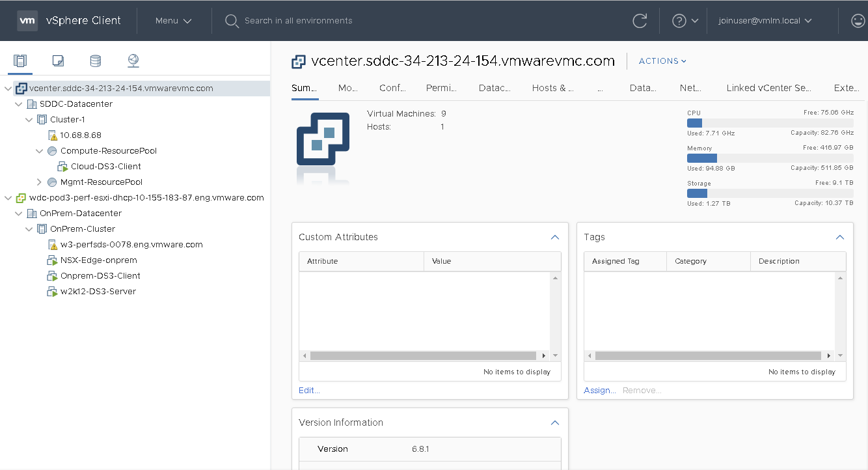Collapse Compute-ResourcePool node
Screen dimensions: 868x470
click(x=39, y=151)
